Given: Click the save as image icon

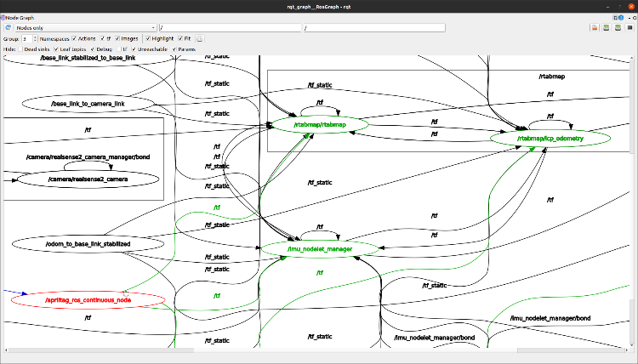Looking at the screenshot, I should [x=629, y=28].
